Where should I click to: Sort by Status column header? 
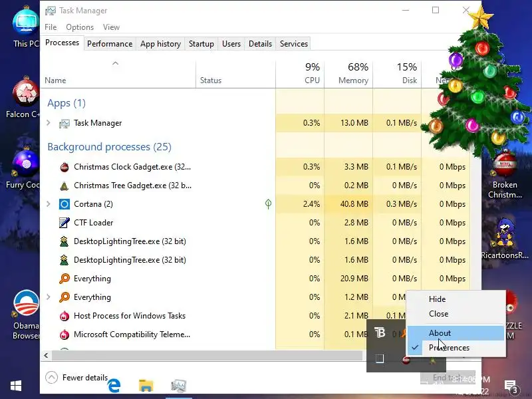tap(236, 74)
